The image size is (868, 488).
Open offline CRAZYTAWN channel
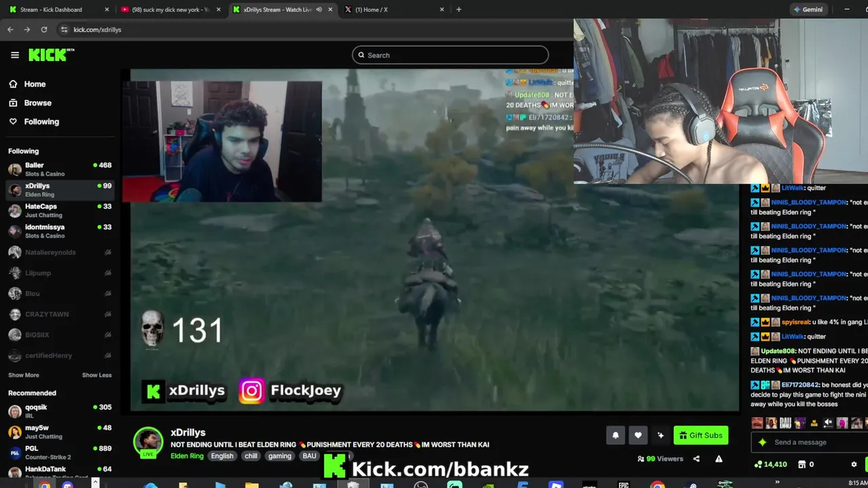tap(60, 314)
